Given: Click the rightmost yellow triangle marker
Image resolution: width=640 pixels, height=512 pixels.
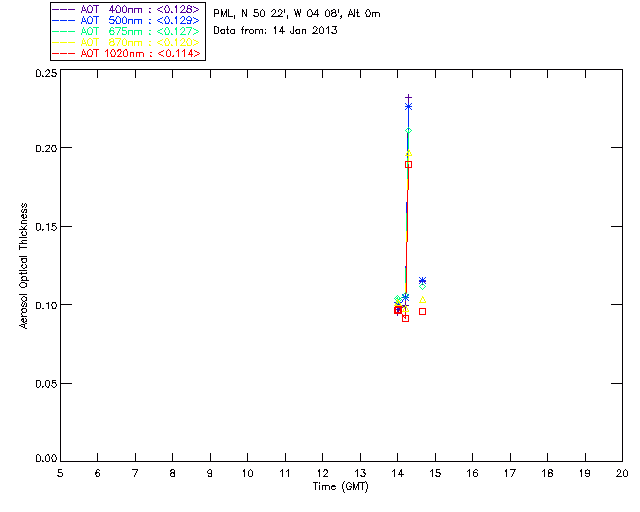Looking at the screenshot, I should click(422, 300).
